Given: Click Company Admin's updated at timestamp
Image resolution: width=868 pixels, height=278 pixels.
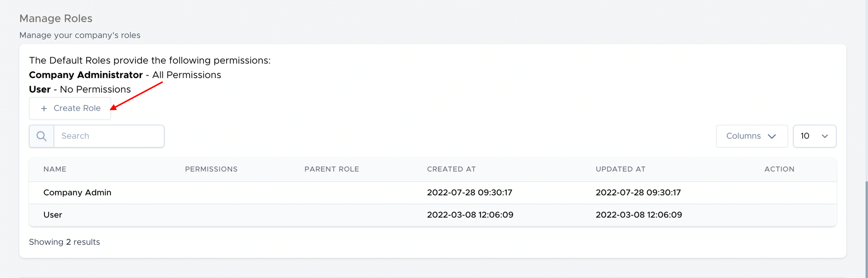Looking at the screenshot, I should (638, 193).
